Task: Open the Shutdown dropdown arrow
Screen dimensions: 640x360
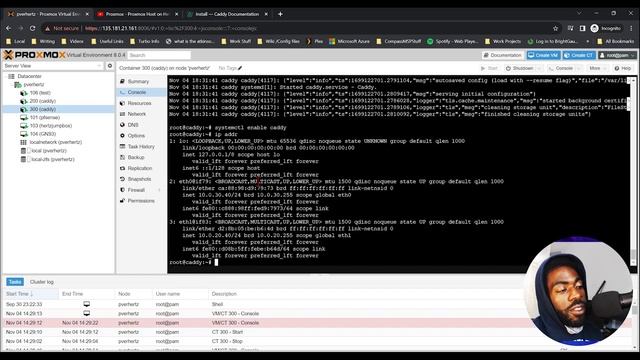Action: point(539,68)
